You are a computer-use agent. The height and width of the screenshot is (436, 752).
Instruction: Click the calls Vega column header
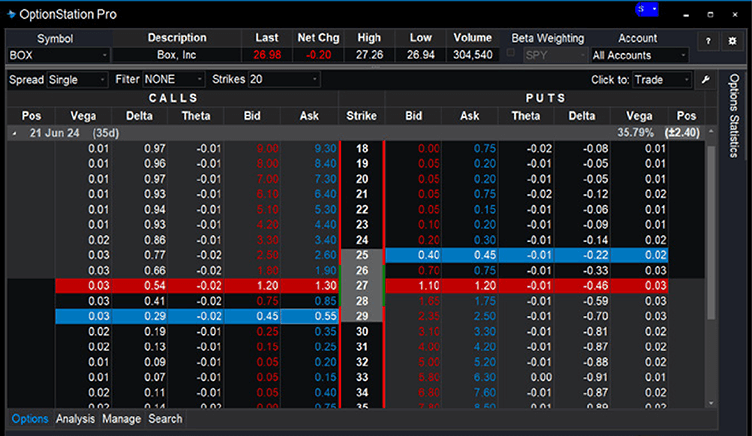pyautogui.click(x=83, y=116)
